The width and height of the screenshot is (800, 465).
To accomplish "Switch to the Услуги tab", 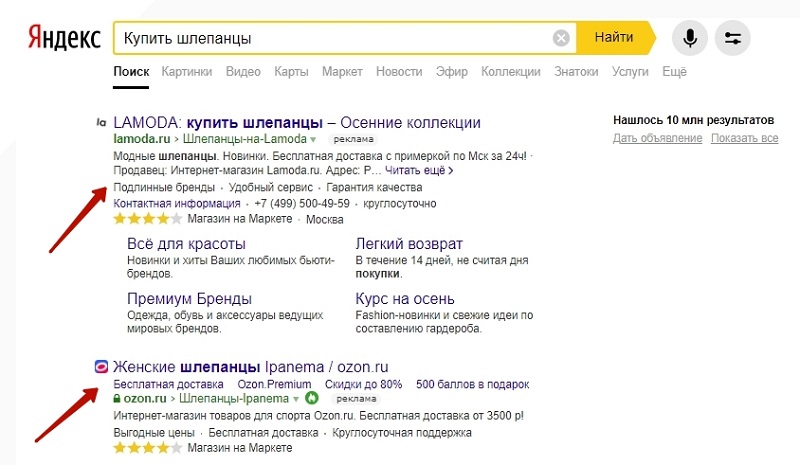I will tap(630, 72).
